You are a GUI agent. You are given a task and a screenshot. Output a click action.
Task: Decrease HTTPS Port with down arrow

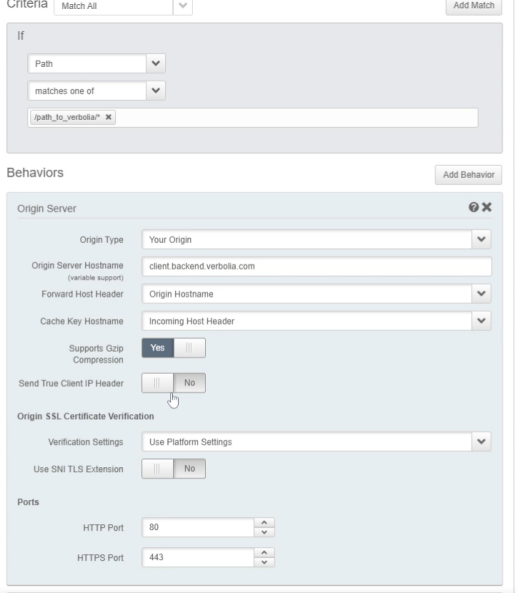264,562
